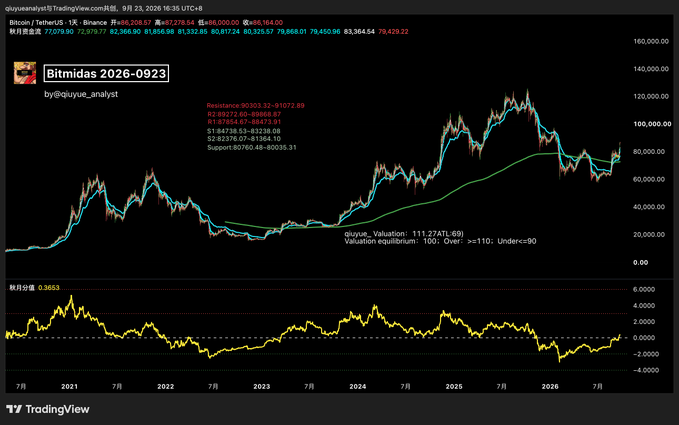Select indicator value 81,332.85
This screenshot has width=679, height=425.
(193, 32)
